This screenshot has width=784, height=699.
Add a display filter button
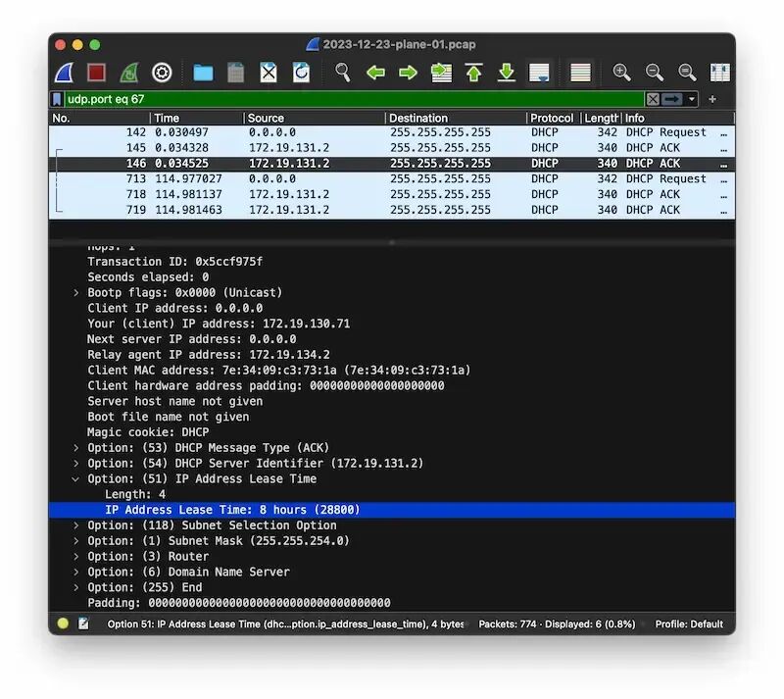[x=712, y=99]
